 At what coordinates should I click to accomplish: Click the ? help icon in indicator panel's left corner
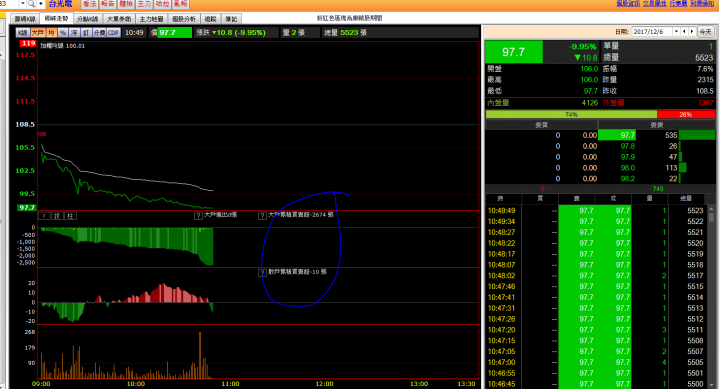pyautogui.click(x=44, y=216)
